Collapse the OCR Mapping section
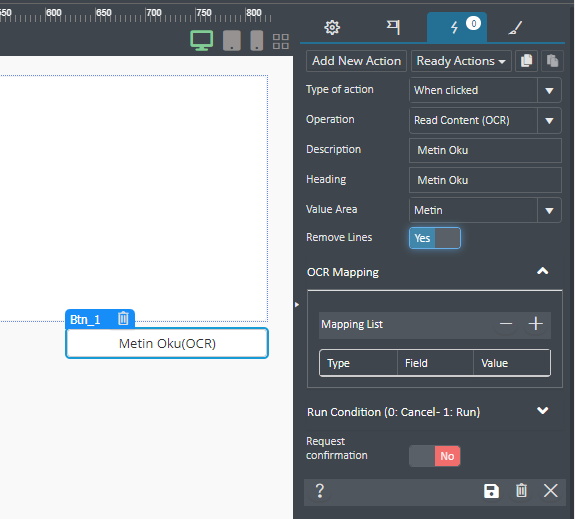575x519 pixels. point(542,271)
